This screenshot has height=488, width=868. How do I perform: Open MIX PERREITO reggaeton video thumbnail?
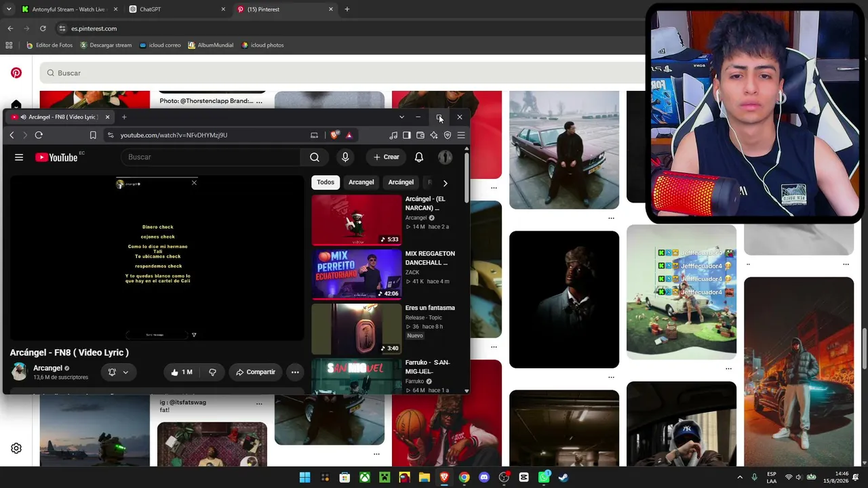357,274
